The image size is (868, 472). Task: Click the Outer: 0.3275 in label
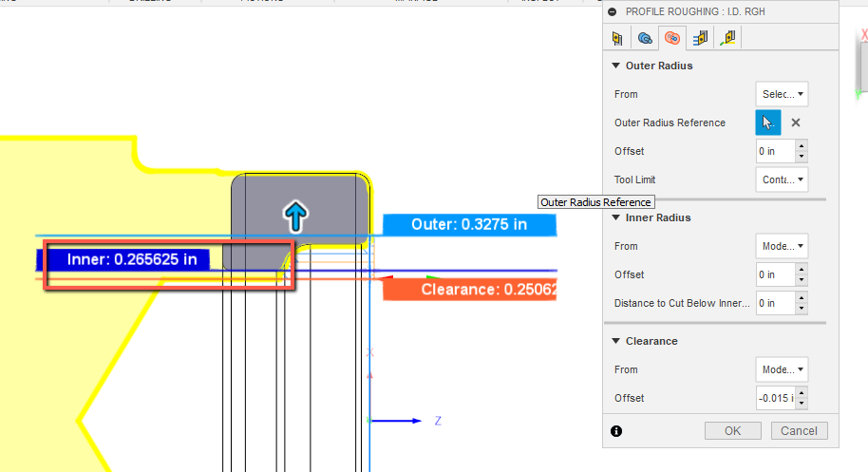pos(469,225)
